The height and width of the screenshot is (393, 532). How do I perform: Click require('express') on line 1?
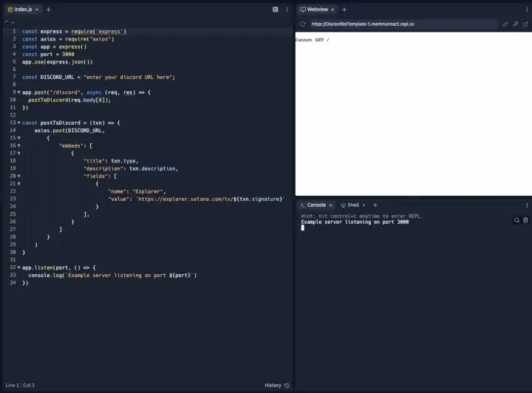point(99,32)
